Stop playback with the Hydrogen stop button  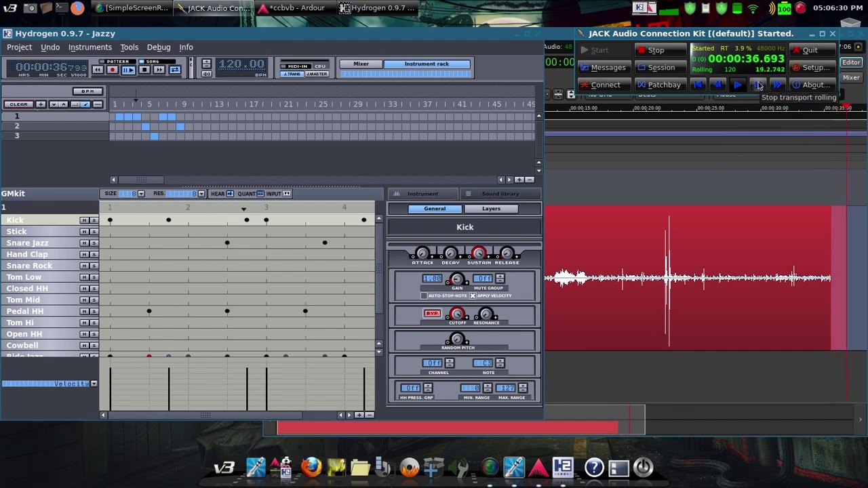pyautogui.click(x=144, y=70)
